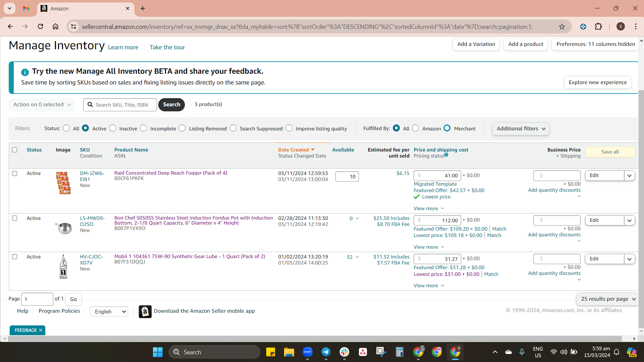Select the Bon Chef Fondue Pot row checkbox
This screenshot has height=362, width=644.
tap(15, 218)
